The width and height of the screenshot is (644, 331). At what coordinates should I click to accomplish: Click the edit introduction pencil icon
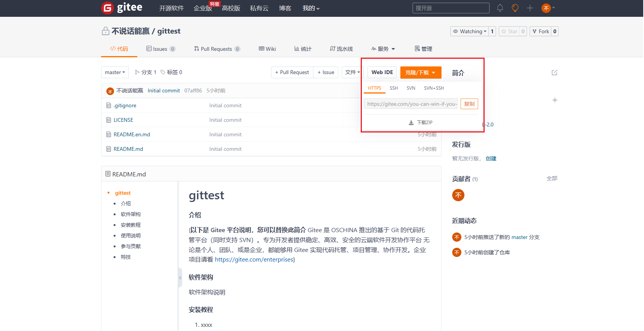pyautogui.click(x=554, y=73)
